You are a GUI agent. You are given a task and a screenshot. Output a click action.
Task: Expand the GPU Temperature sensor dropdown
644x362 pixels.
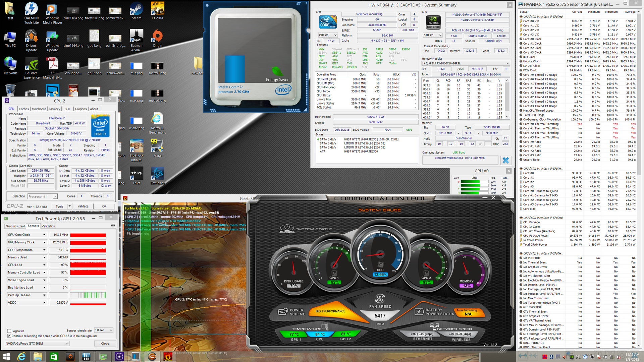(44, 250)
